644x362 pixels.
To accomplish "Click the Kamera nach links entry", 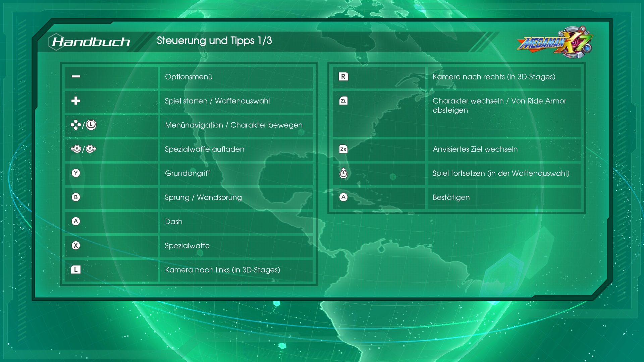I will 222,270.
